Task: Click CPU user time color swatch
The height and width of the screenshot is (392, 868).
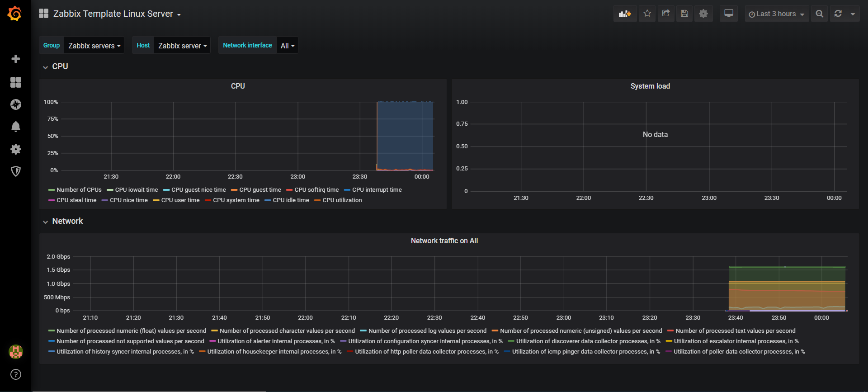Action: (156, 200)
